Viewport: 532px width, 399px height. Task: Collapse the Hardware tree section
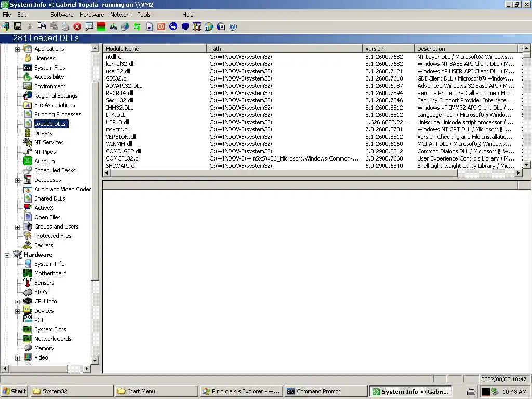tap(7, 255)
